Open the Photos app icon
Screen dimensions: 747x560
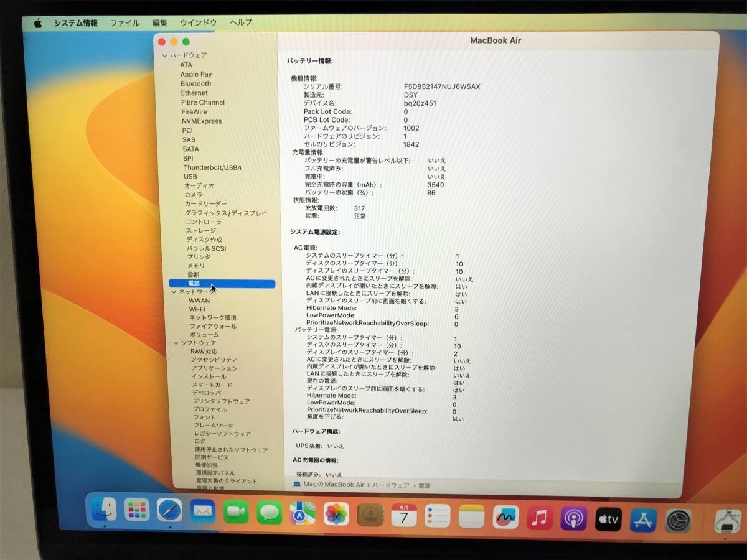click(336, 514)
